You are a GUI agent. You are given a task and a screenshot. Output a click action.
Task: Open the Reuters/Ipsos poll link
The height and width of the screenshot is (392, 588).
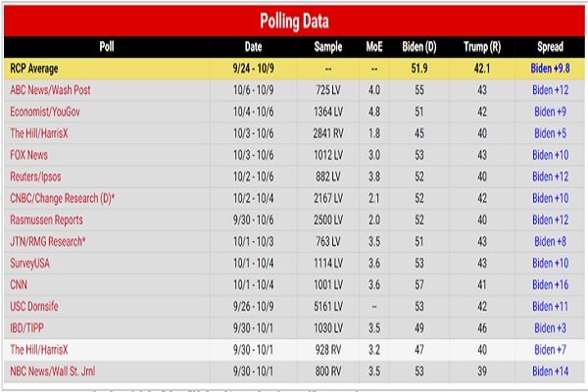(x=35, y=176)
